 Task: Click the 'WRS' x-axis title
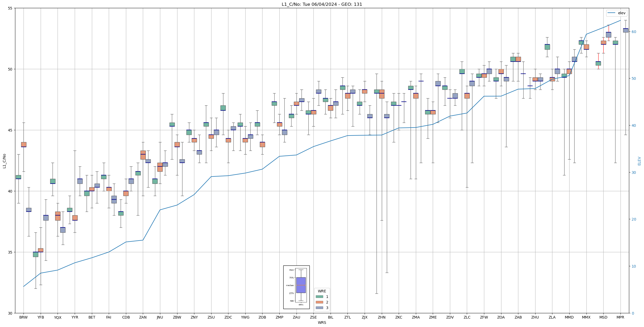pyautogui.click(x=322, y=323)
